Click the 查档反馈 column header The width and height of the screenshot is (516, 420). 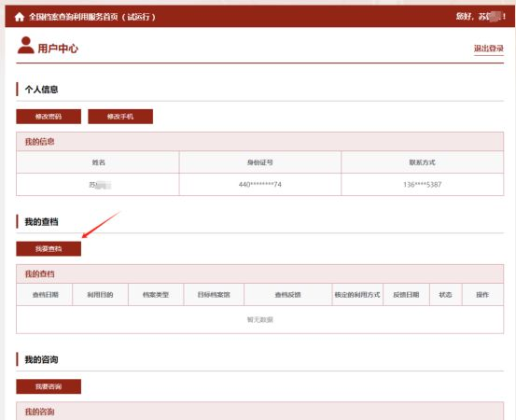(x=288, y=295)
